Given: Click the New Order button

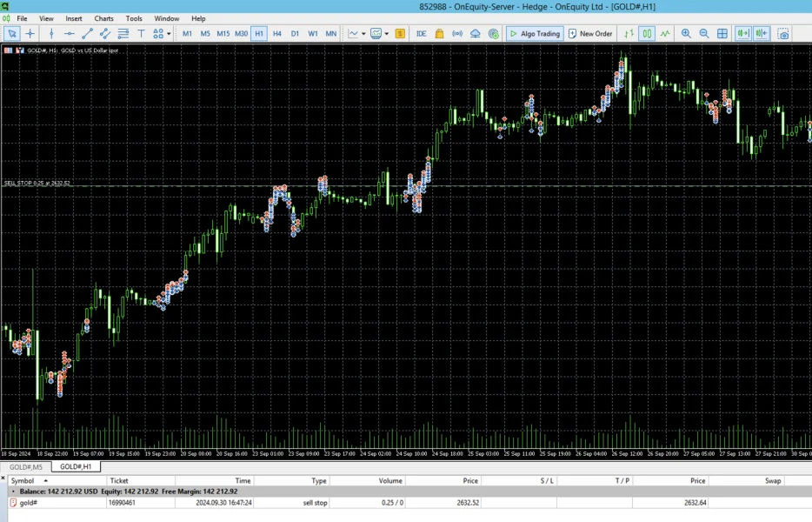Looking at the screenshot, I should click(590, 34).
